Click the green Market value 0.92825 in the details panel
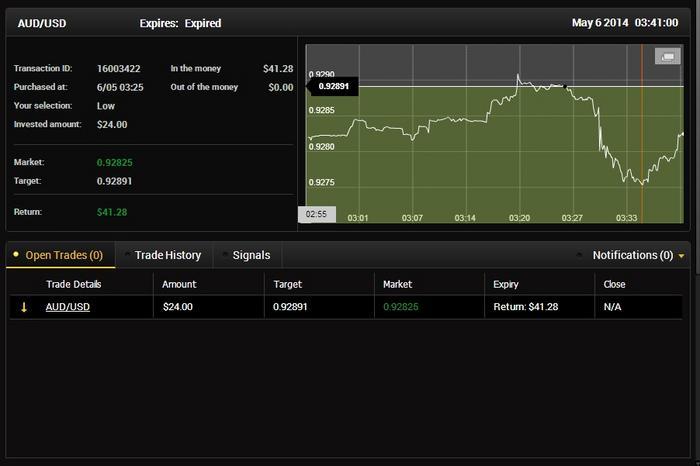Image resolution: width=700 pixels, height=466 pixels. click(x=114, y=162)
